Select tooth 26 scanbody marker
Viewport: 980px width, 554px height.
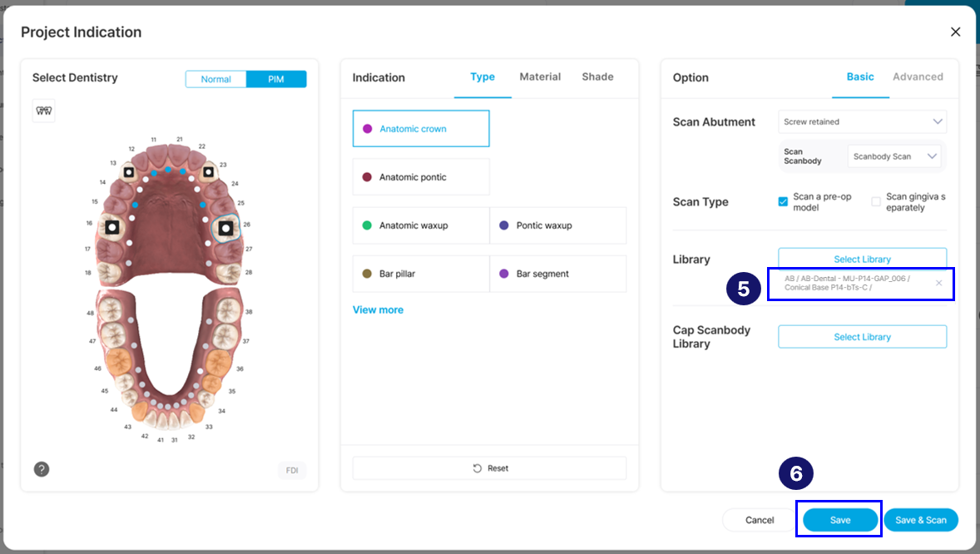(226, 229)
